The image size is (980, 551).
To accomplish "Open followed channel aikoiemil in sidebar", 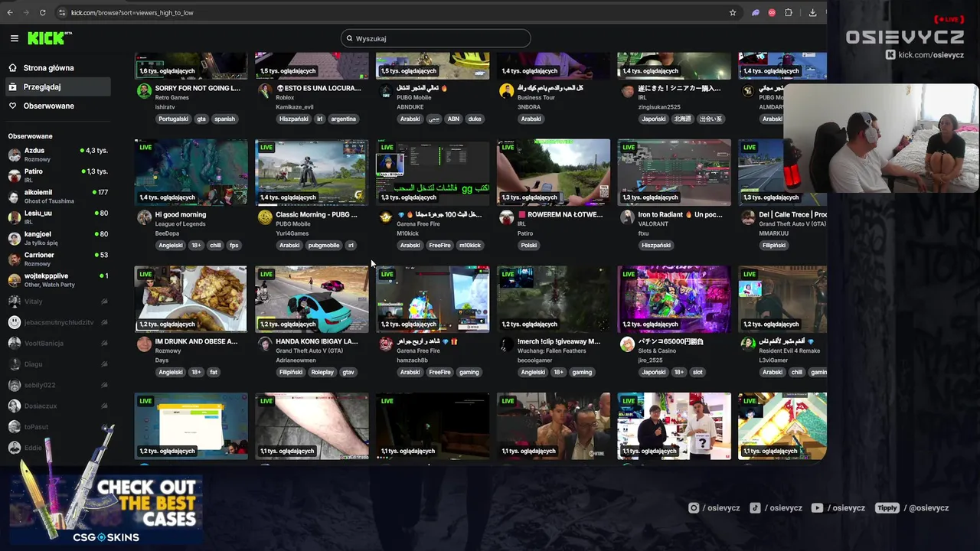I will tap(57, 197).
